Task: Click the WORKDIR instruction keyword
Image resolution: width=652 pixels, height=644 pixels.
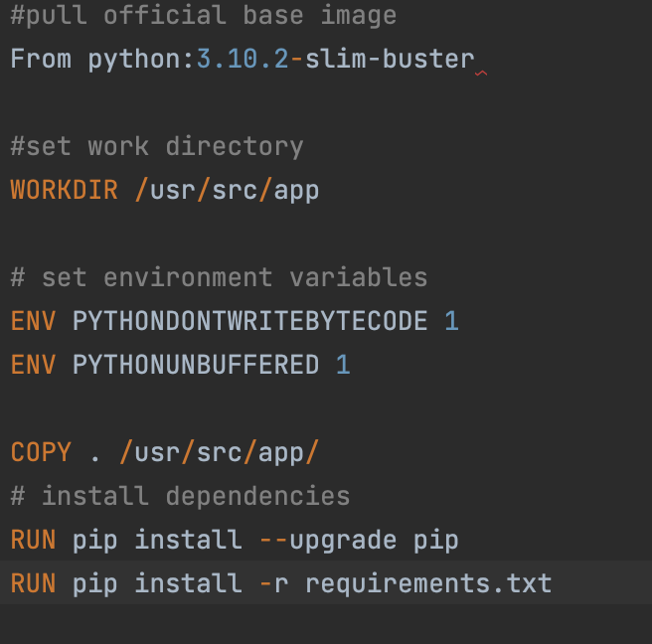Action: (64, 190)
